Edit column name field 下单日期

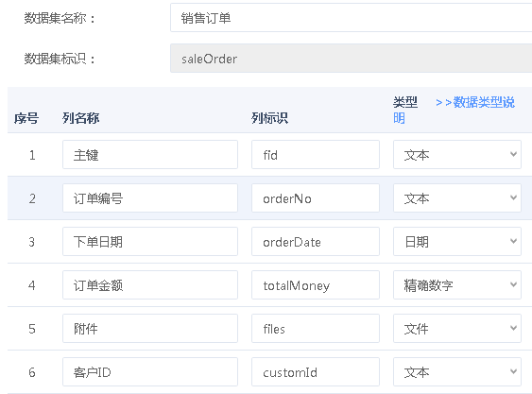point(150,242)
